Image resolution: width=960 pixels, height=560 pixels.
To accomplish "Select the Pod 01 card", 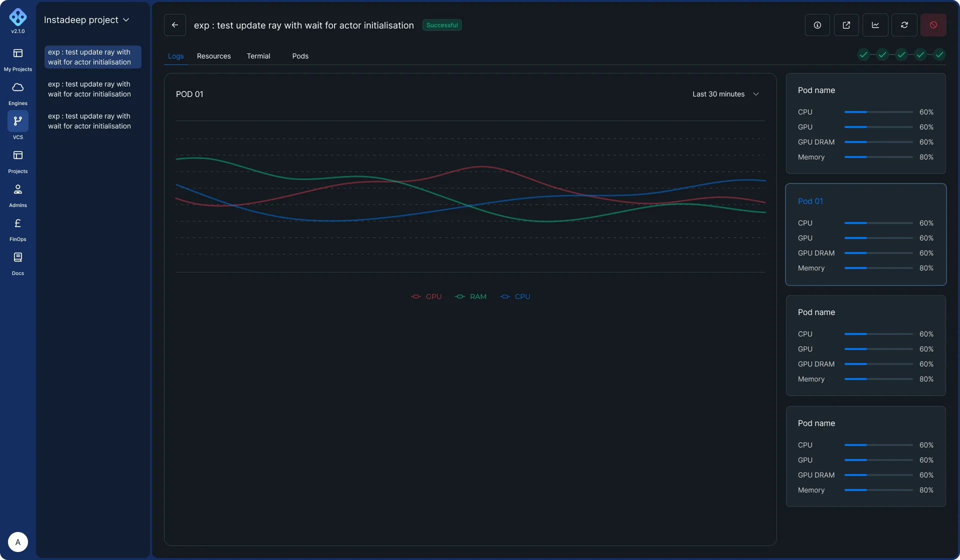I will [865, 234].
